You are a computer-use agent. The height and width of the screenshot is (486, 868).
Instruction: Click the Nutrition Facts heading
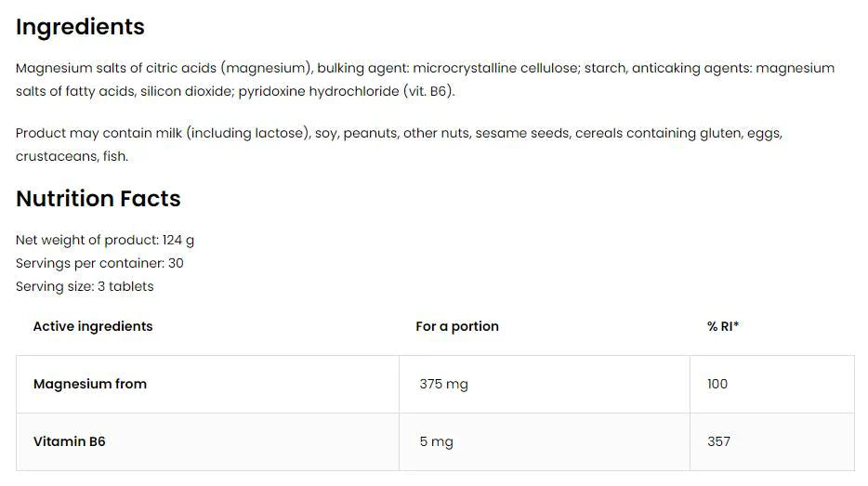coord(98,199)
